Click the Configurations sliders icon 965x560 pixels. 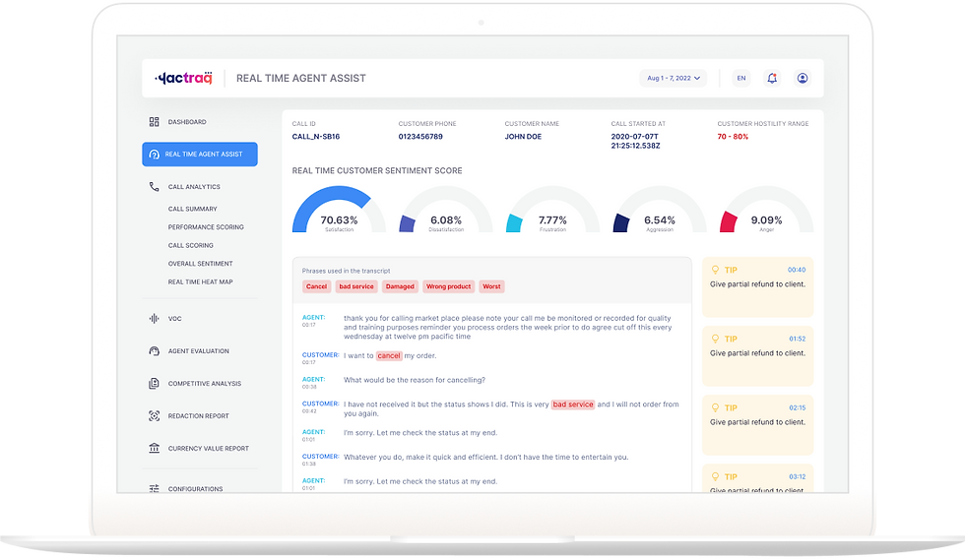[154, 488]
